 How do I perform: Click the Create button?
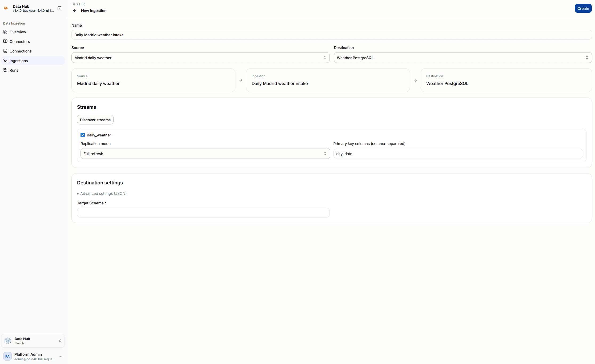(x=583, y=8)
